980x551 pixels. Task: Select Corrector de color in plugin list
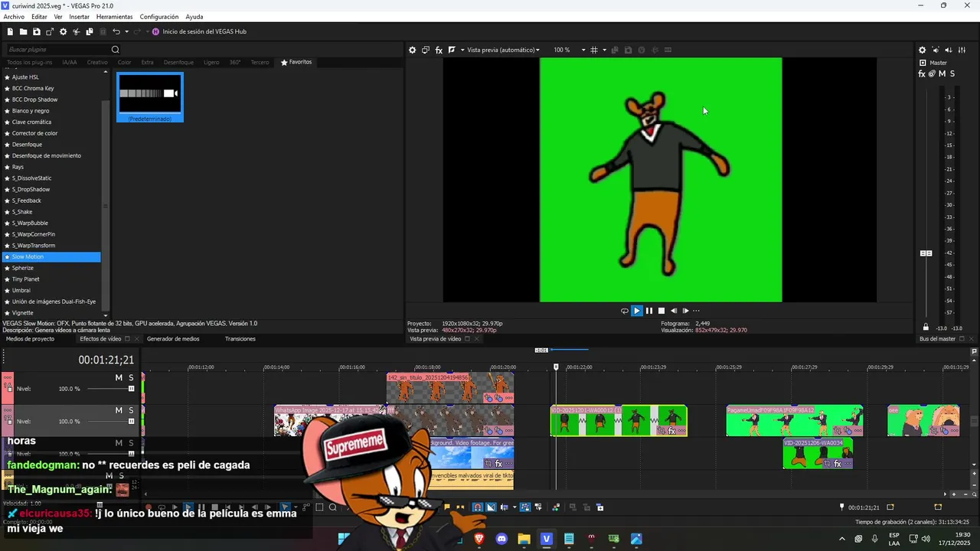coord(34,133)
